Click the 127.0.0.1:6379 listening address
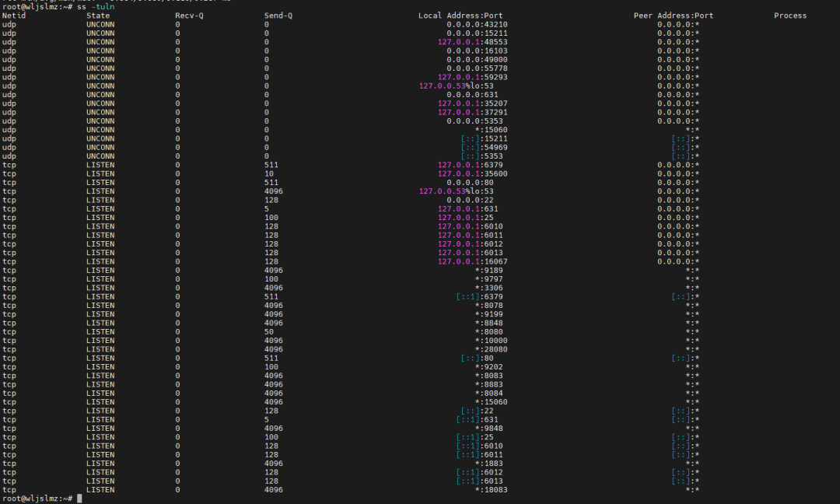840x504 pixels. pos(471,165)
